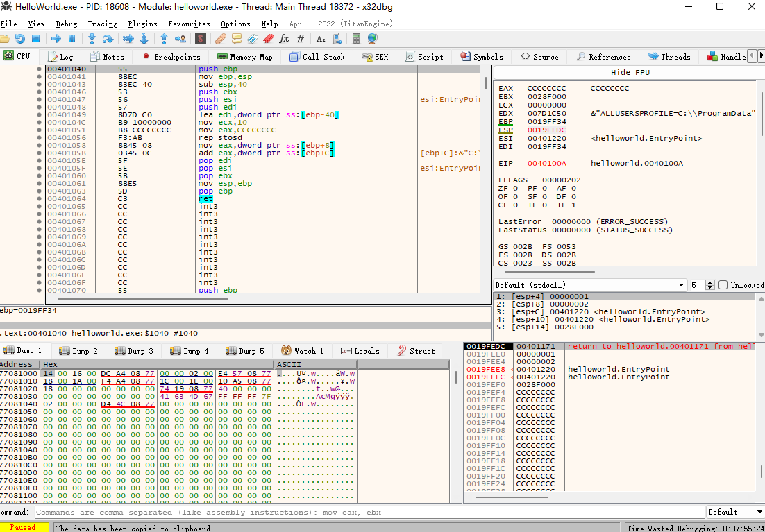Click the Restart debugging toolbar icon
Image resolution: width=765 pixels, height=532 pixels.
(x=19, y=39)
